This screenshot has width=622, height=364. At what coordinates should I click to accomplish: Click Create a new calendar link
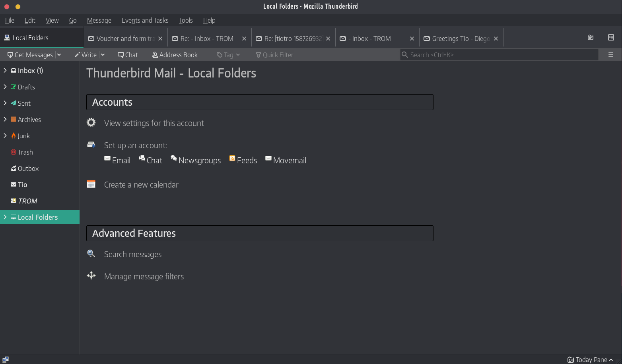[141, 185]
